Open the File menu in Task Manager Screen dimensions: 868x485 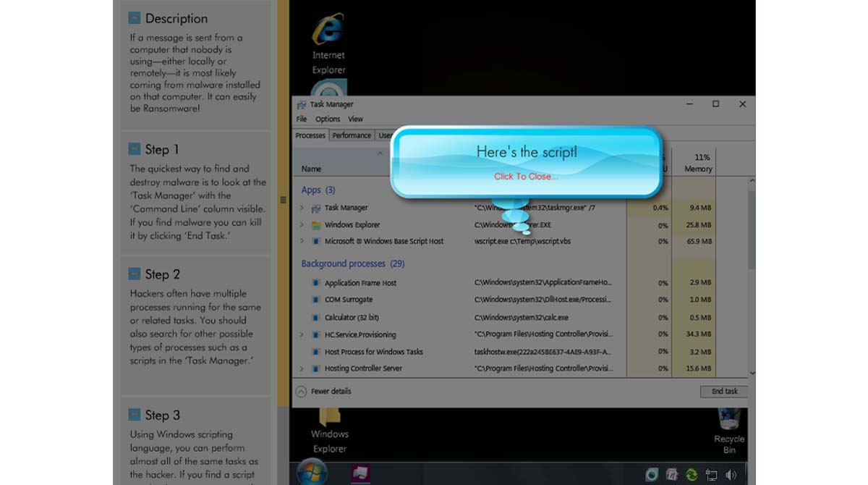point(302,119)
